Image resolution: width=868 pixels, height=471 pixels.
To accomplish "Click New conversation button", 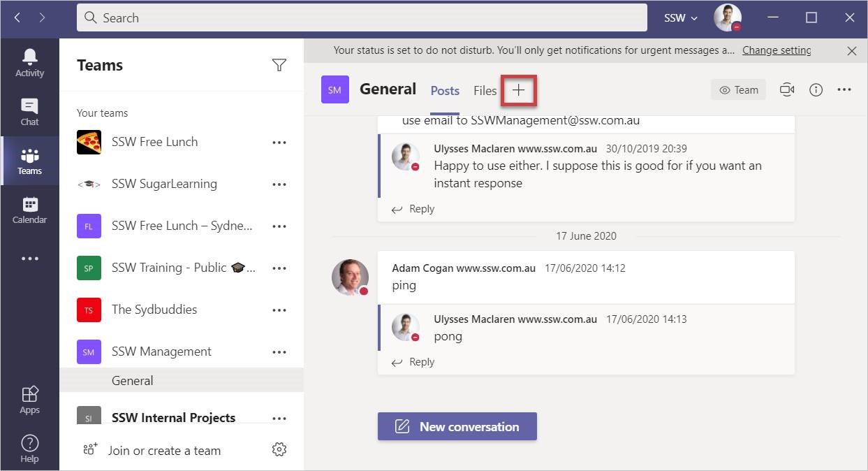I will pos(457,426).
